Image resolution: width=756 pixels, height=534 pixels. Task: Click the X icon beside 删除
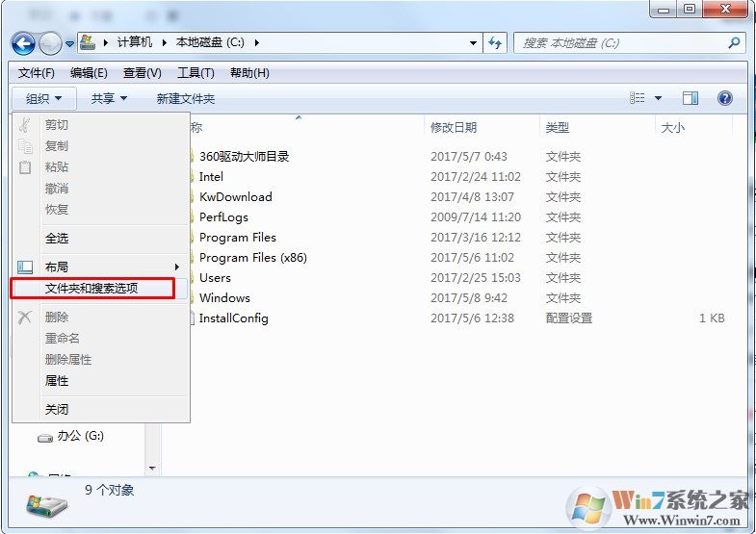(x=25, y=317)
